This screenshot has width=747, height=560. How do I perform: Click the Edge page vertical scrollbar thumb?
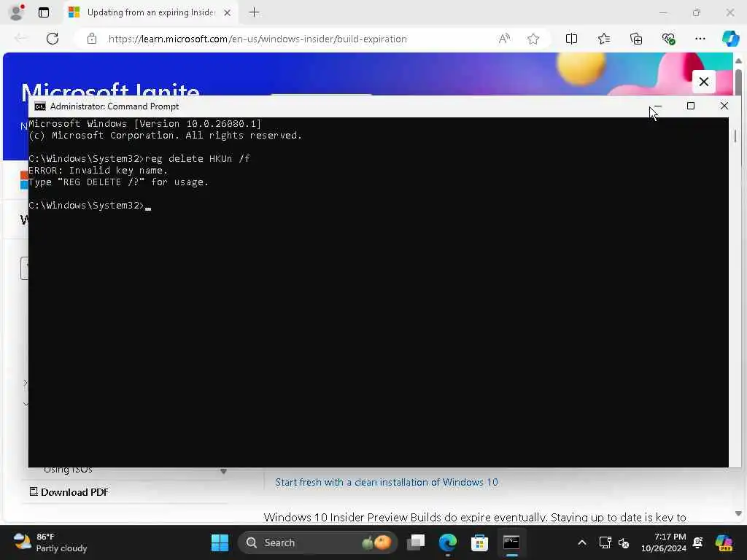coord(738,83)
